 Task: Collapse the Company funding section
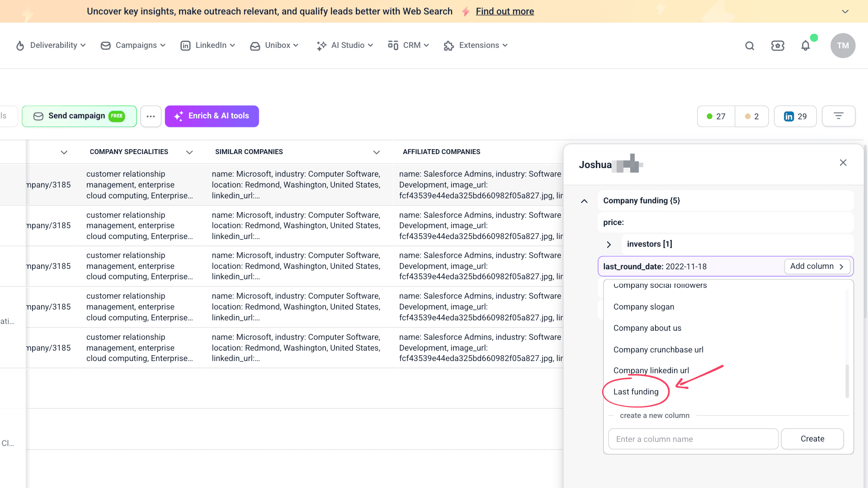584,201
